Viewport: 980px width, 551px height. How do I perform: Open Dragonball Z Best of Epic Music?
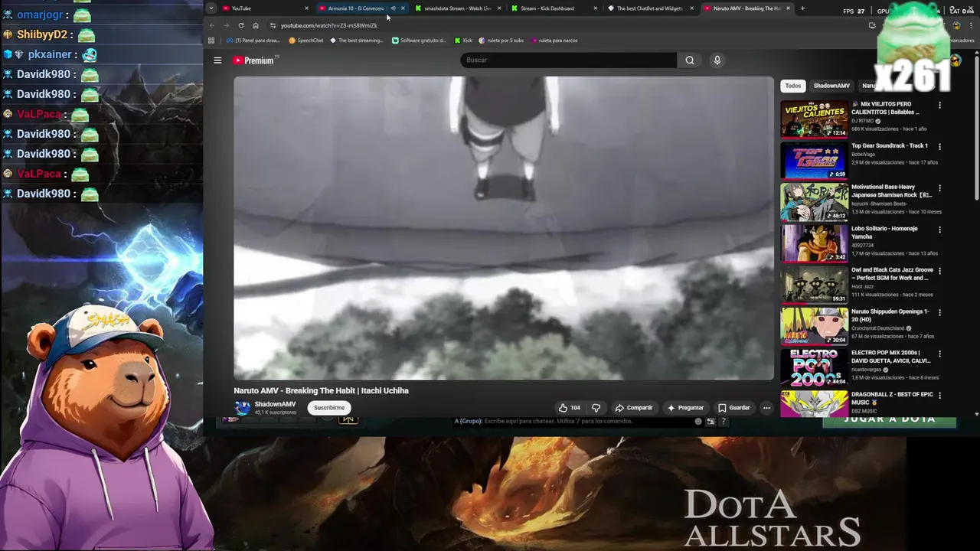coord(814,403)
